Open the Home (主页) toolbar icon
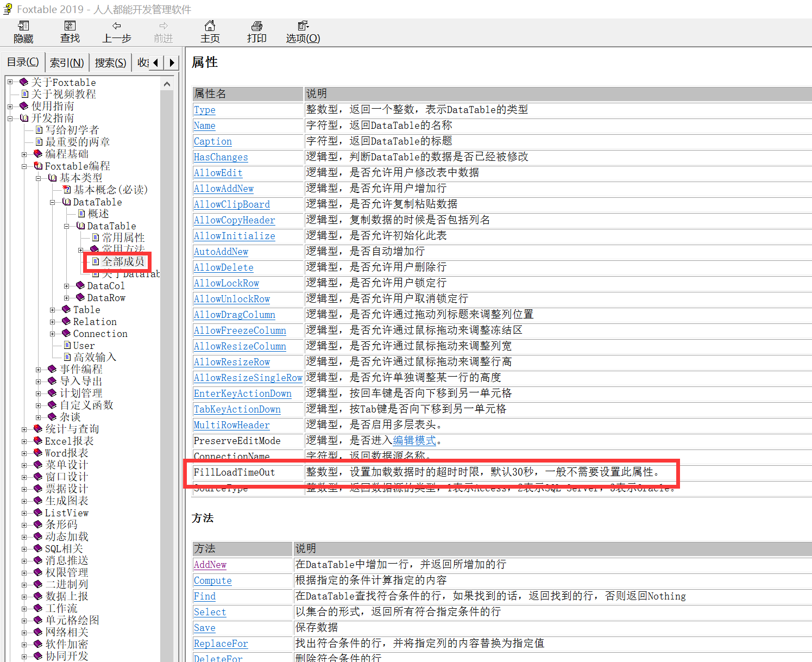 tap(210, 26)
